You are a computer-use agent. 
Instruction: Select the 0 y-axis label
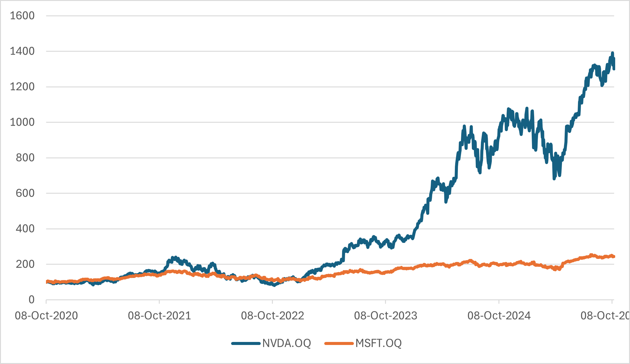(31, 300)
